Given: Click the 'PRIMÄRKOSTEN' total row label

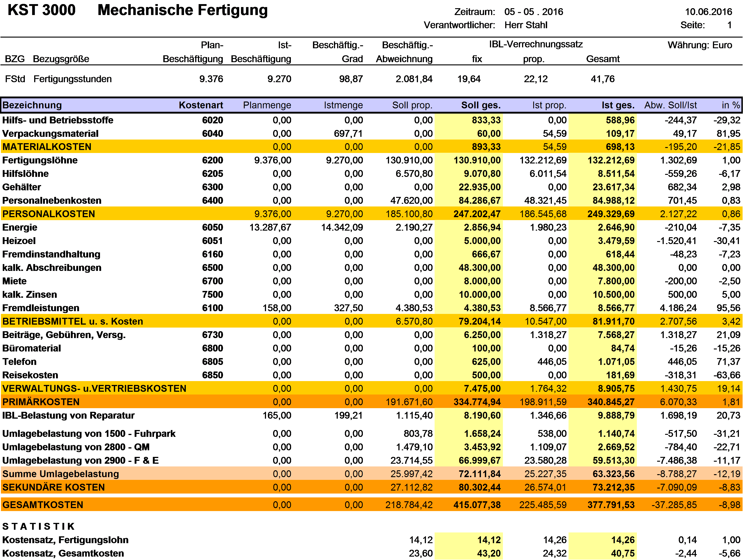Looking at the screenshot, I should 41,402.
